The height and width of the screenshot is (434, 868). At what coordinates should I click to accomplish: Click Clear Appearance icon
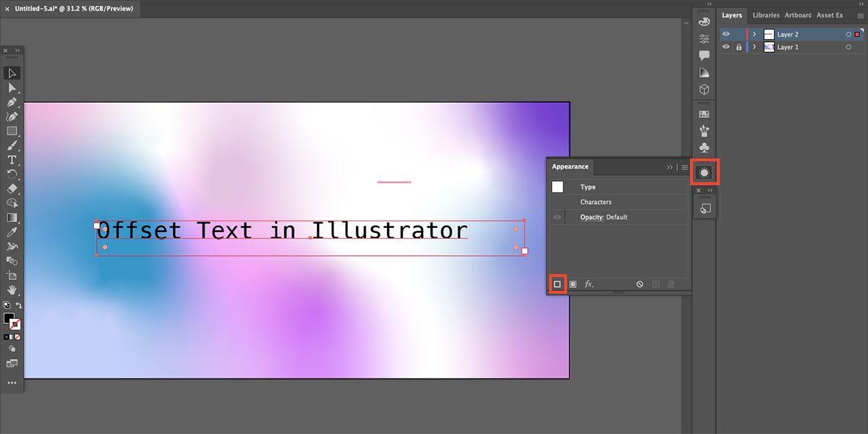640,284
